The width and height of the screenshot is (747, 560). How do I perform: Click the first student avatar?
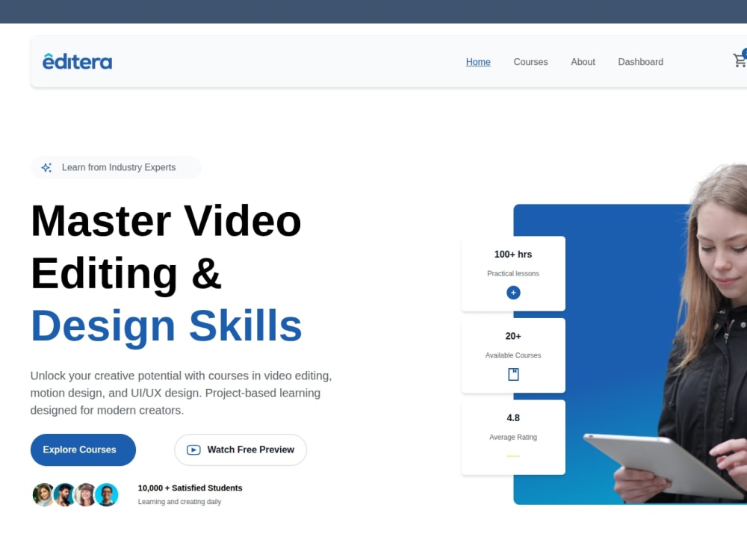(43, 495)
